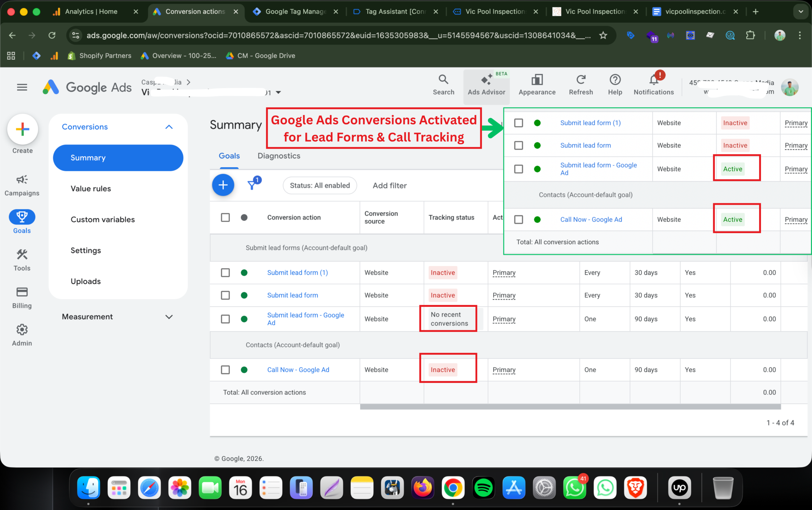Click the Status: All enabled filter chip
This screenshot has height=510, width=812.
319,186
